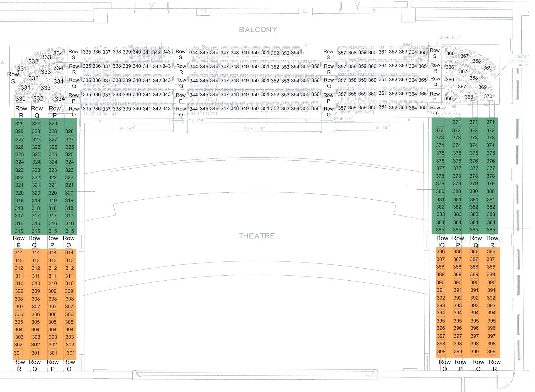
Task: Select seat 350 in balcony Row S
Action: pyautogui.click(x=254, y=53)
